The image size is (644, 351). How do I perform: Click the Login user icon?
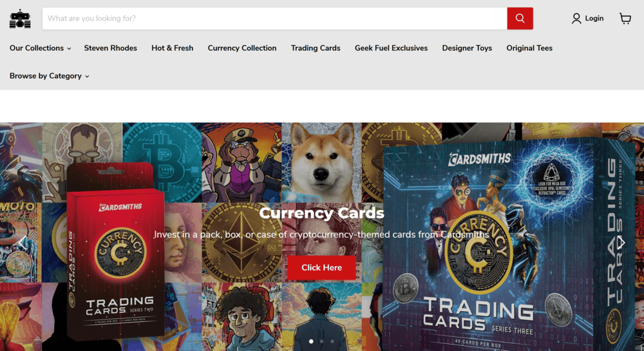(576, 19)
